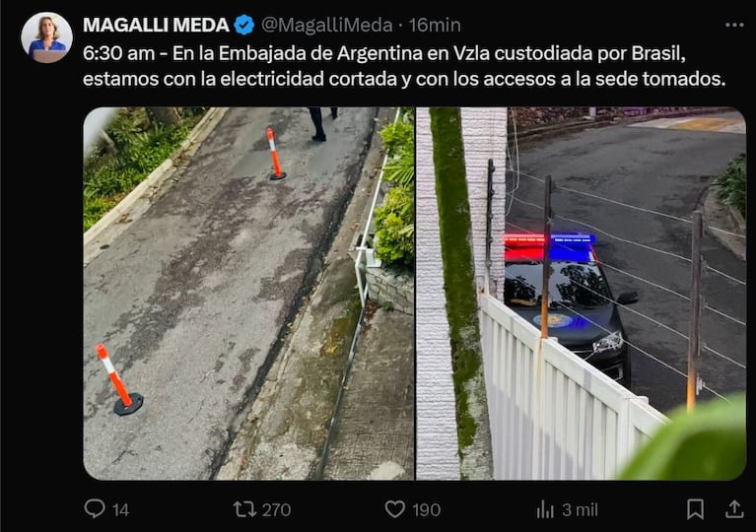Click the 190 likes count
Viewport: 756px width, 532px height.
point(426,510)
